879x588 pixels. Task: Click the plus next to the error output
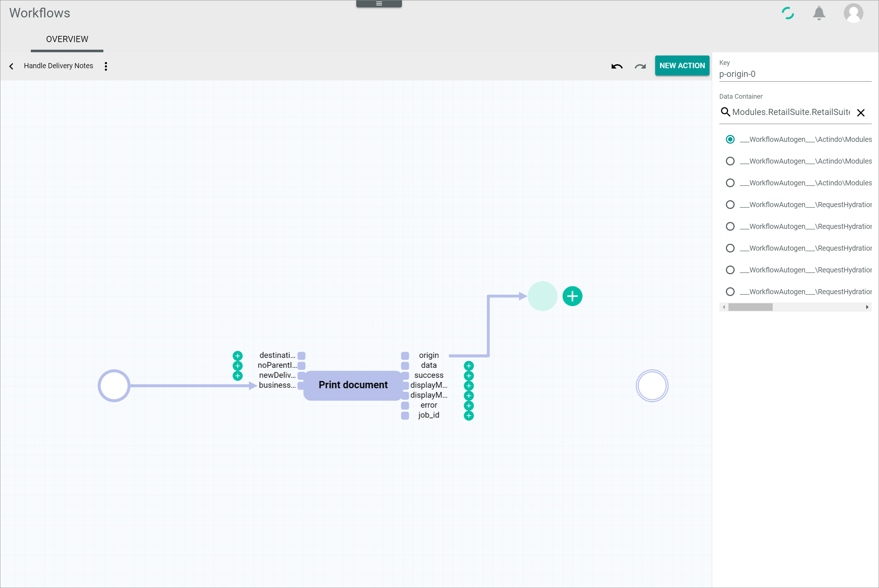point(468,406)
